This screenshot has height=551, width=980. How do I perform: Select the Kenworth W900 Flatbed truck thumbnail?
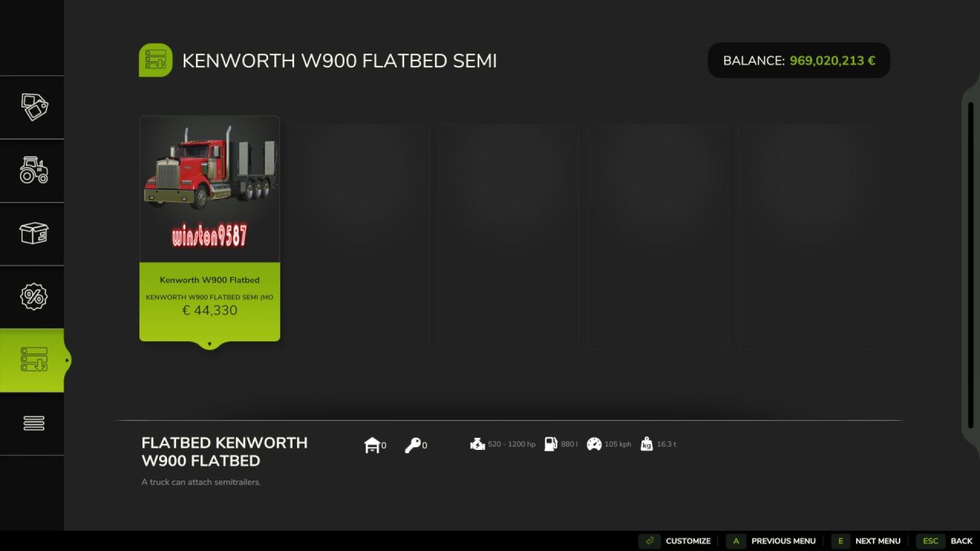coord(209,187)
